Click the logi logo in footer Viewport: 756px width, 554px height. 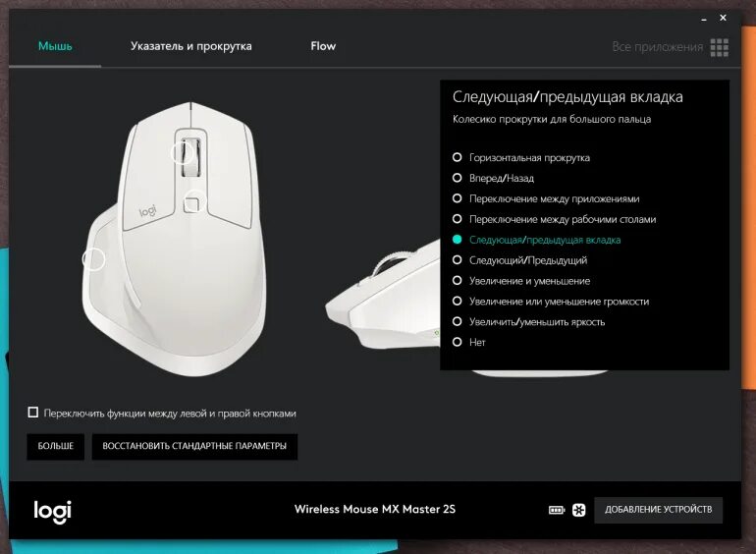(53, 512)
